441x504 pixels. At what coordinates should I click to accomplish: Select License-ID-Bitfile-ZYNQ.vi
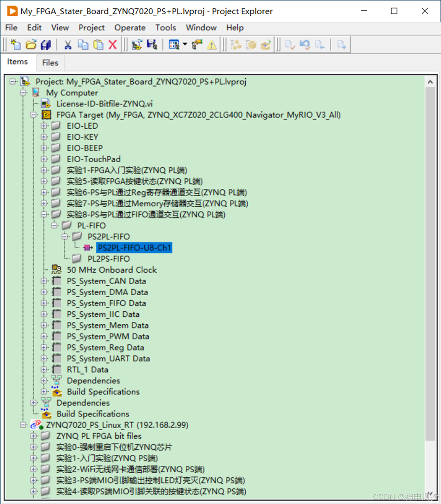pos(105,104)
